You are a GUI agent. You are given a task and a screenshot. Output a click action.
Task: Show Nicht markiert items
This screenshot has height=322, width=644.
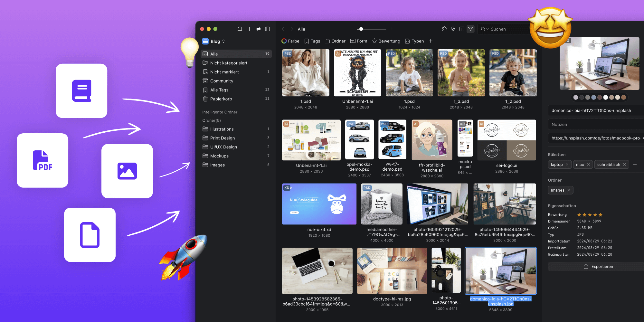(x=236, y=72)
